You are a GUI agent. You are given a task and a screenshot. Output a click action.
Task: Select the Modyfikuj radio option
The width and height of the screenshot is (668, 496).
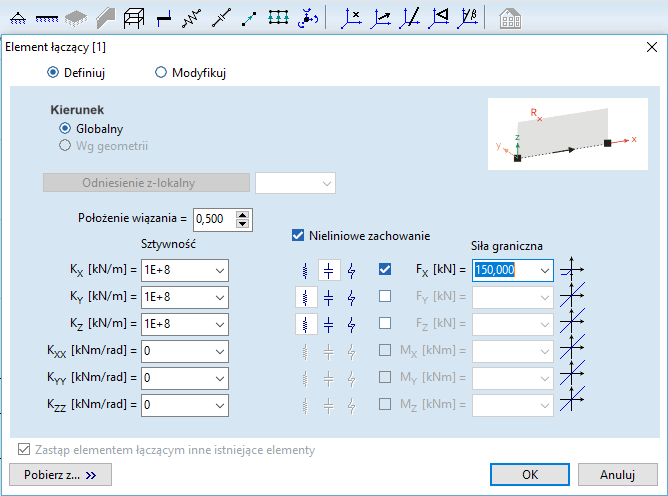click(161, 73)
